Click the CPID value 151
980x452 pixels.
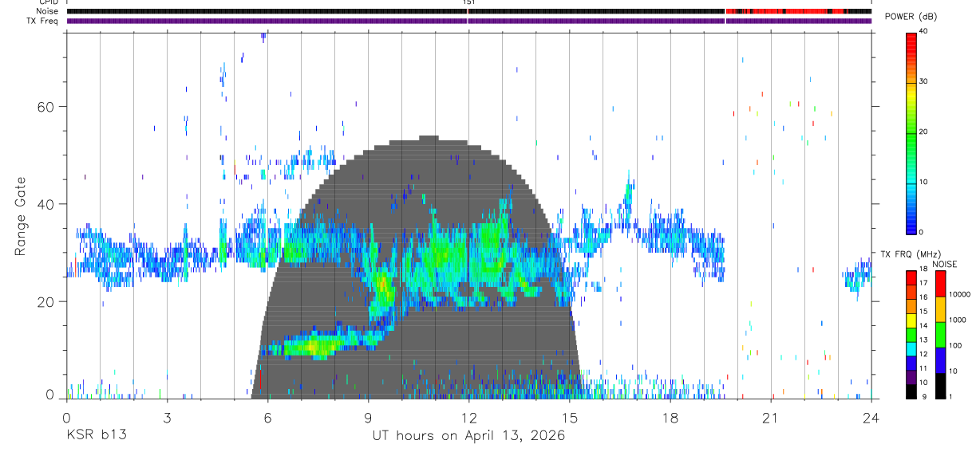pos(468,3)
